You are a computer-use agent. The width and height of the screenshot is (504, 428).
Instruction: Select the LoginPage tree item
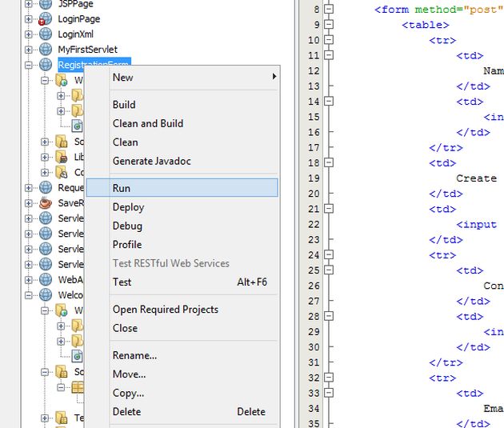pyautogui.click(x=78, y=19)
